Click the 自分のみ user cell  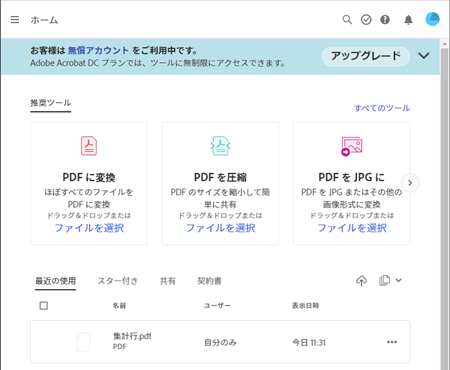tap(220, 342)
